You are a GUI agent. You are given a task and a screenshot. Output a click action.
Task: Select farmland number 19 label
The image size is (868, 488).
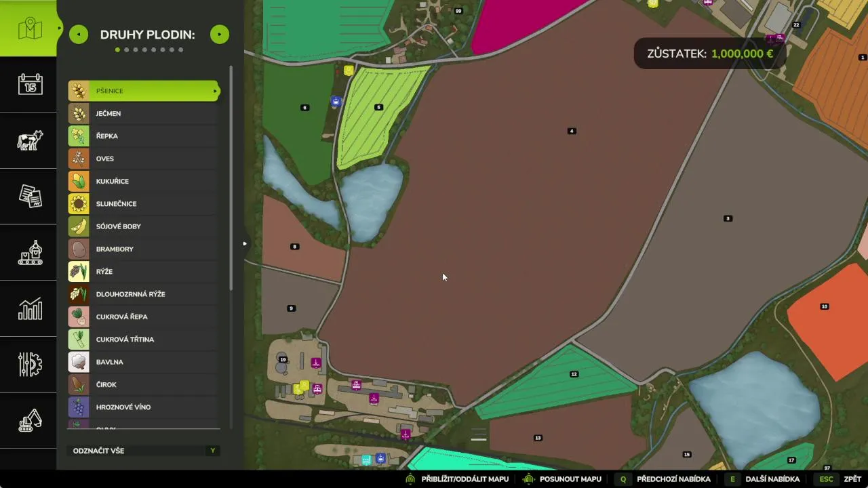click(x=283, y=359)
